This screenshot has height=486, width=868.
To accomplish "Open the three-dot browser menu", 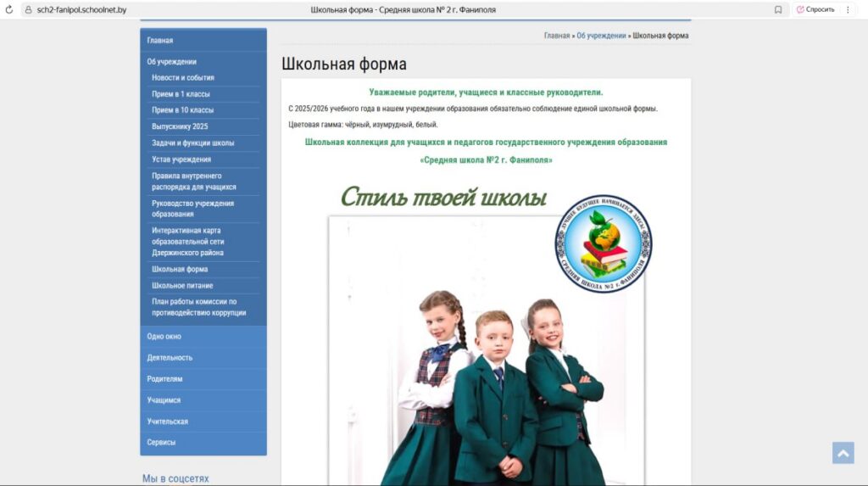I will click(x=848, y=9).
